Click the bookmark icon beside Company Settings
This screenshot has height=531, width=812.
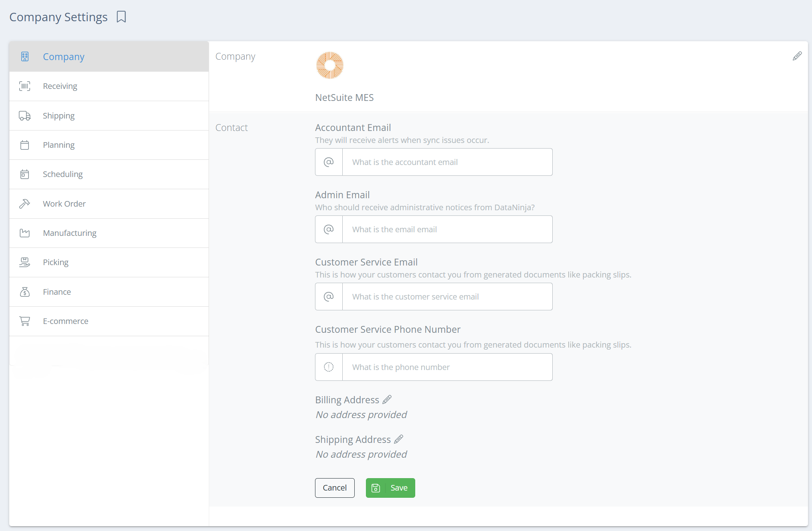[121, 17]
